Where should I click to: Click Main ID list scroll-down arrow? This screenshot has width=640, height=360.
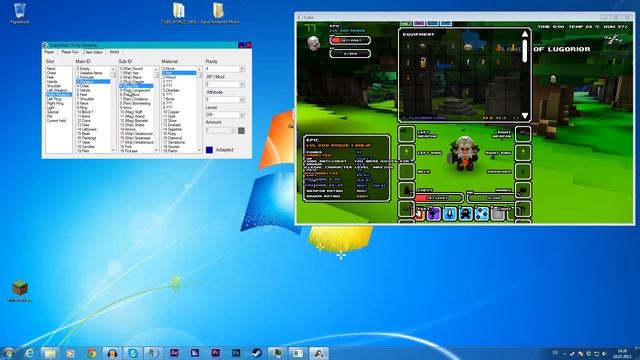113,151
